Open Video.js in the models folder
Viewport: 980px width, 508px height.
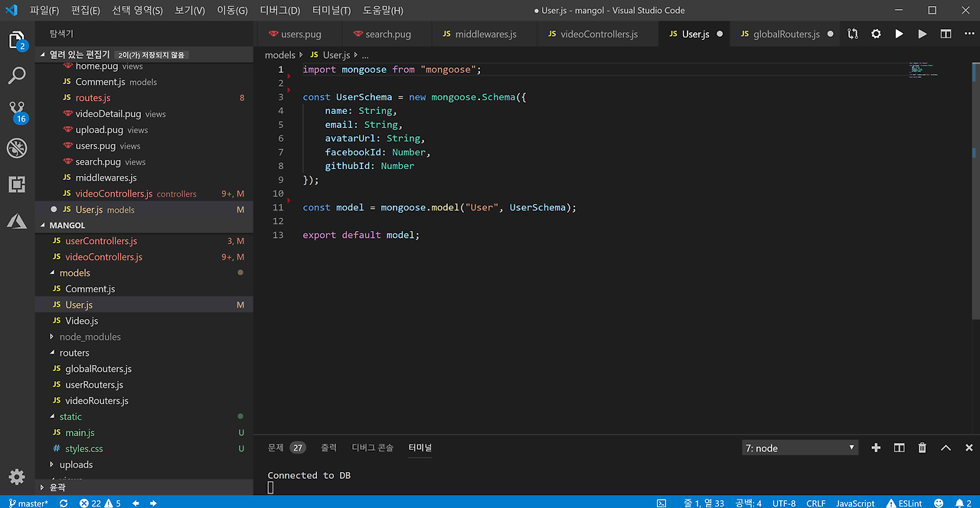coord(81,321)
